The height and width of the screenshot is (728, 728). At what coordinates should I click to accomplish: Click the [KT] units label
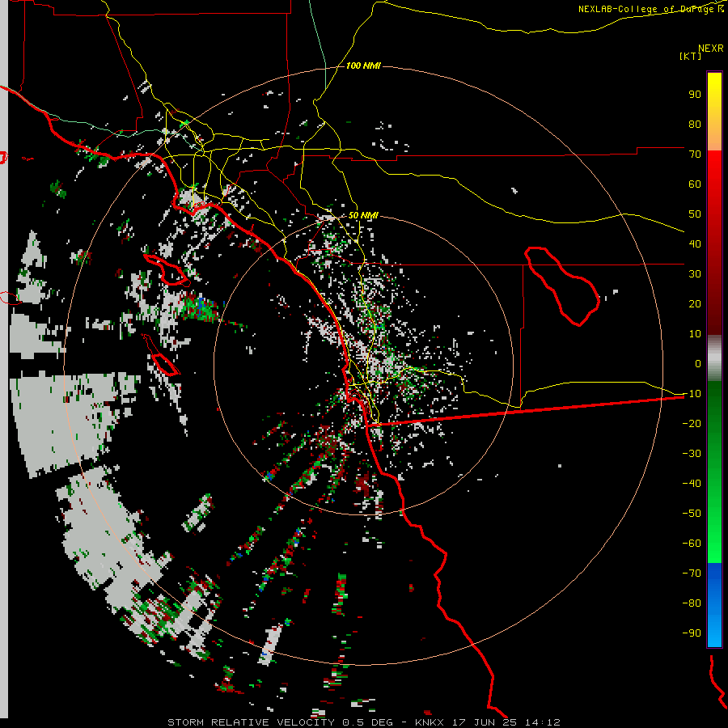click(x=690, y=56)
